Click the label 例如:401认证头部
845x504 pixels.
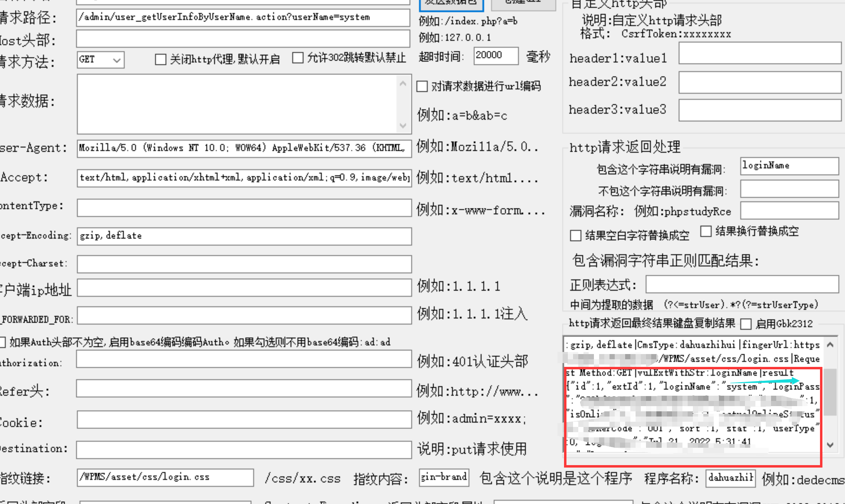[x=473, y=362]
